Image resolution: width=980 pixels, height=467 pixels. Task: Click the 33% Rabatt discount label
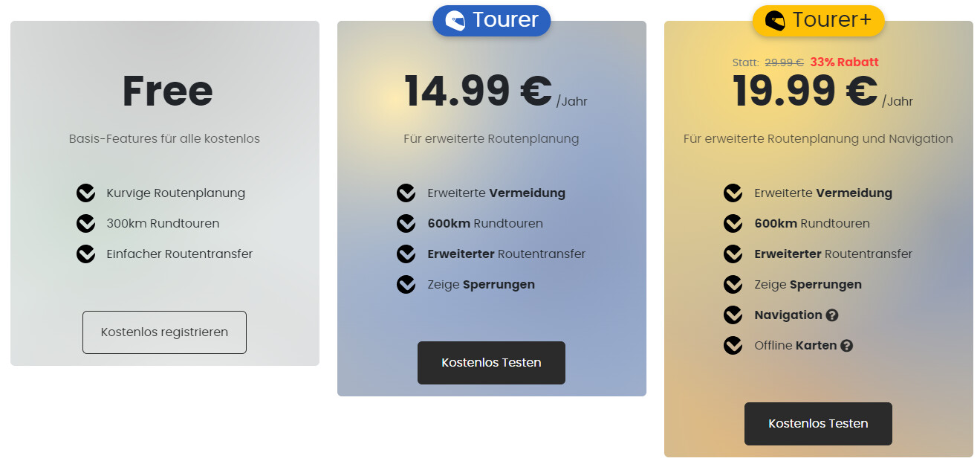844,62
